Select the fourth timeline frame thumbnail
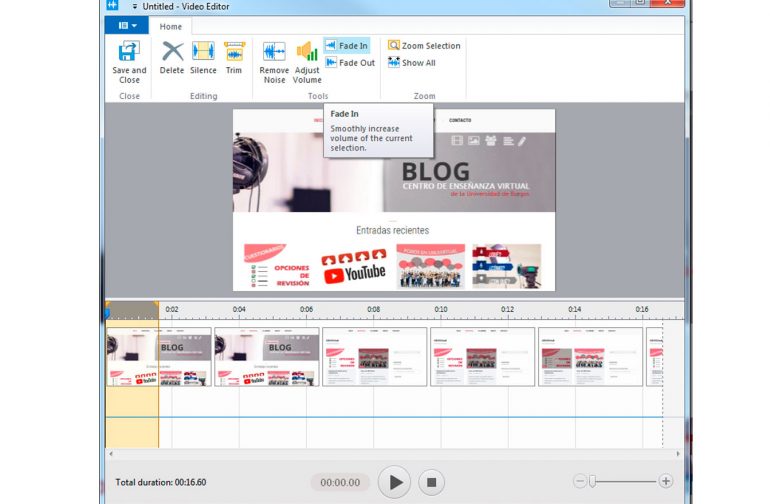 (x=483, y=357)
